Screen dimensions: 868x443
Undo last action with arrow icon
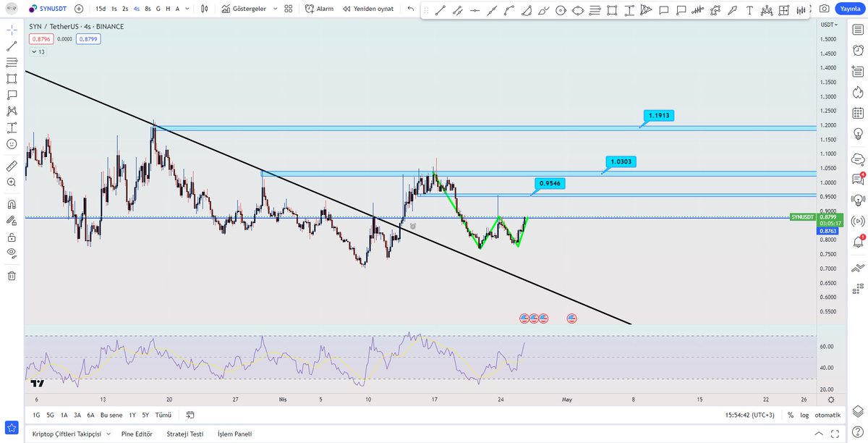[411, 9]
